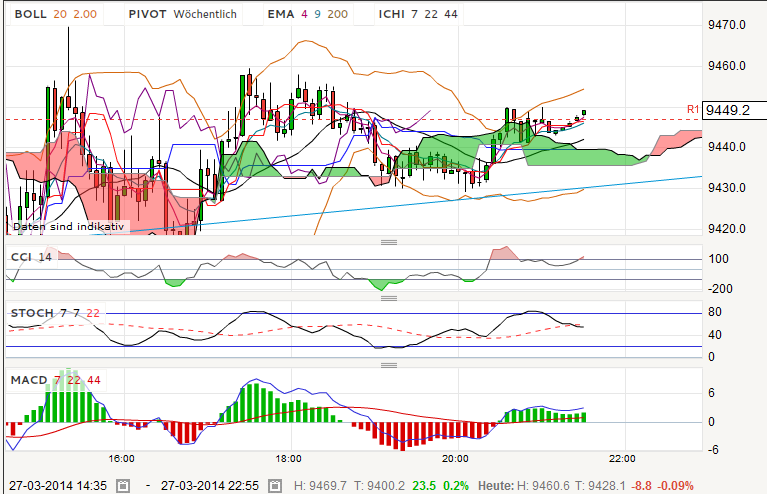Grab the divider handle above STOCH panel
Screen dimensions: 767x494
click(x=389, y=298)
